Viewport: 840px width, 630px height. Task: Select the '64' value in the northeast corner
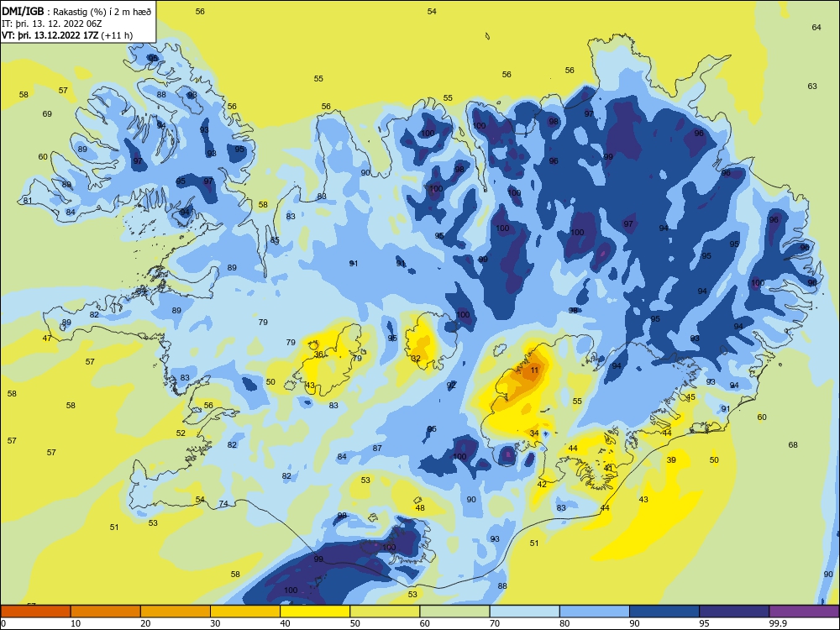tap(816, 28)
